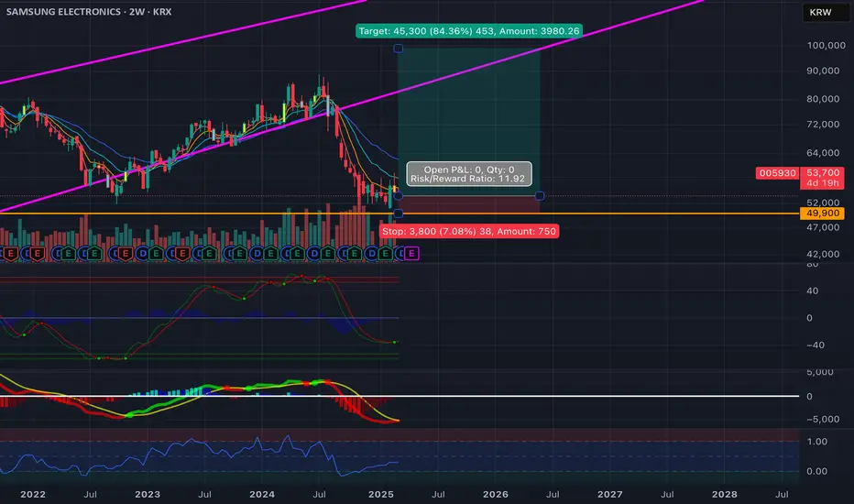Image resolution: width=854 pixels, height=504 pixels.
Task: Select the green Target 45,300 label
Action: 469,31
